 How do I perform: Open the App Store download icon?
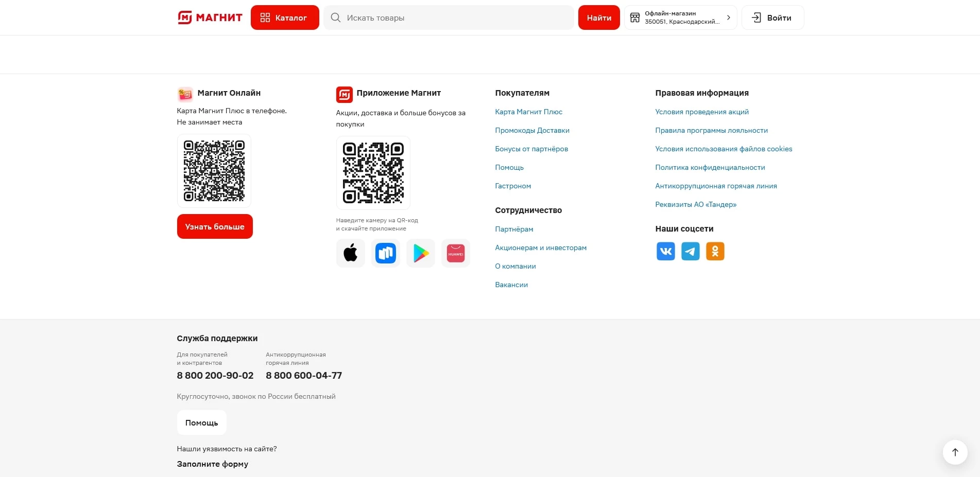point(350,253)
